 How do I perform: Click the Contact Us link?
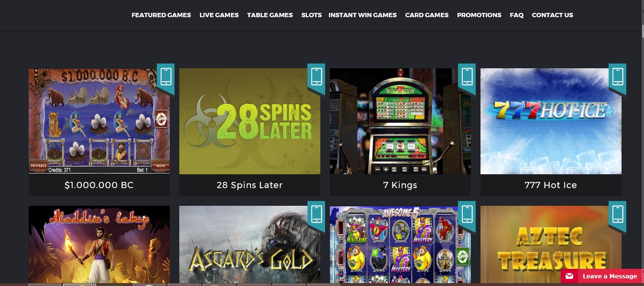[552, 15]
